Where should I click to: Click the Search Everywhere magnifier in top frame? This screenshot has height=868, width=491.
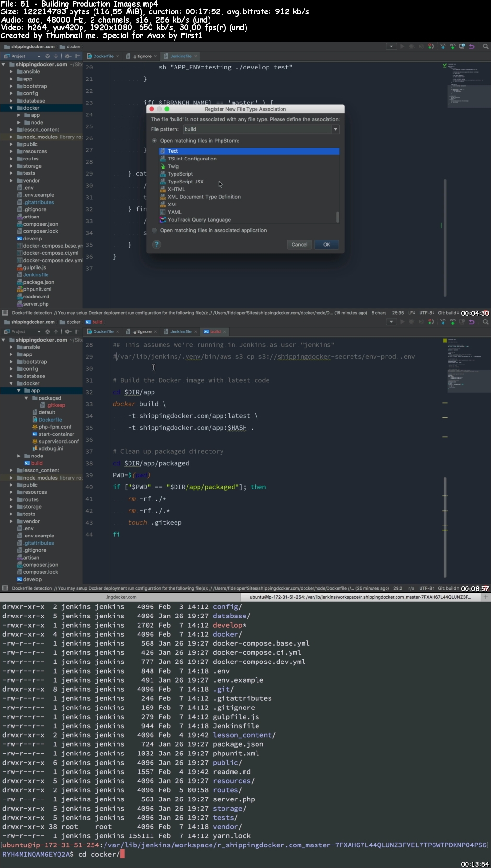[x=485, y=46]
